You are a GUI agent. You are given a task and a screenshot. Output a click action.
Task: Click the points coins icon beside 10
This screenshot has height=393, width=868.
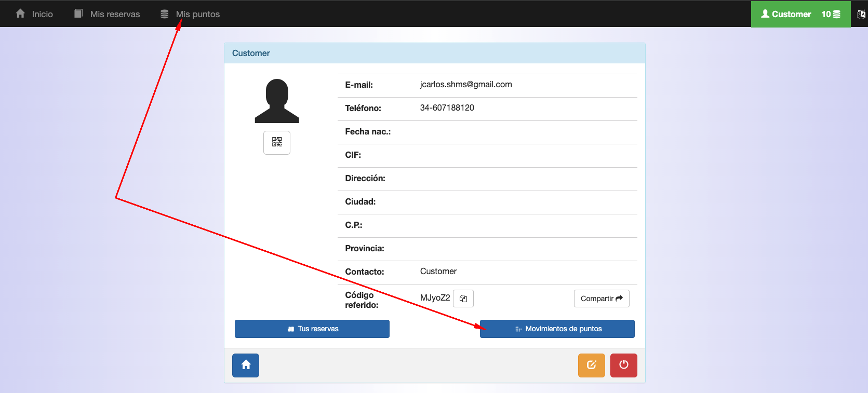(x=837, y=15)
